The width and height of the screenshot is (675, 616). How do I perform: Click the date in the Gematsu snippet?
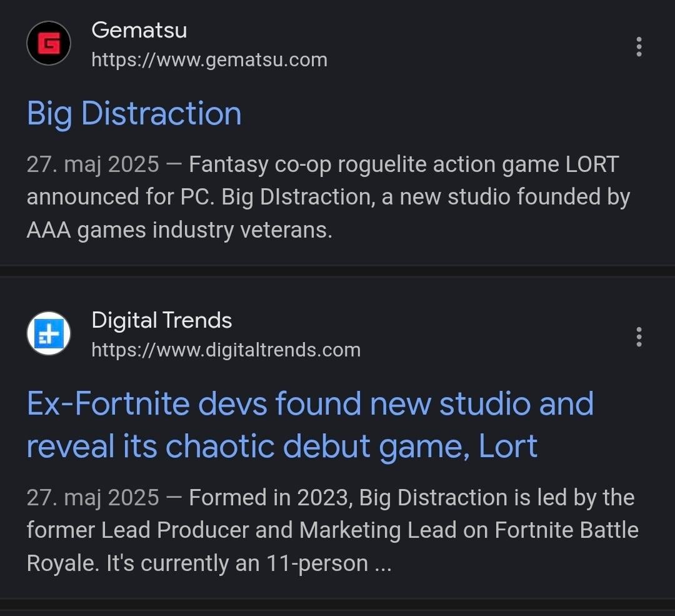pyautogui.click(x=92, y=164)
